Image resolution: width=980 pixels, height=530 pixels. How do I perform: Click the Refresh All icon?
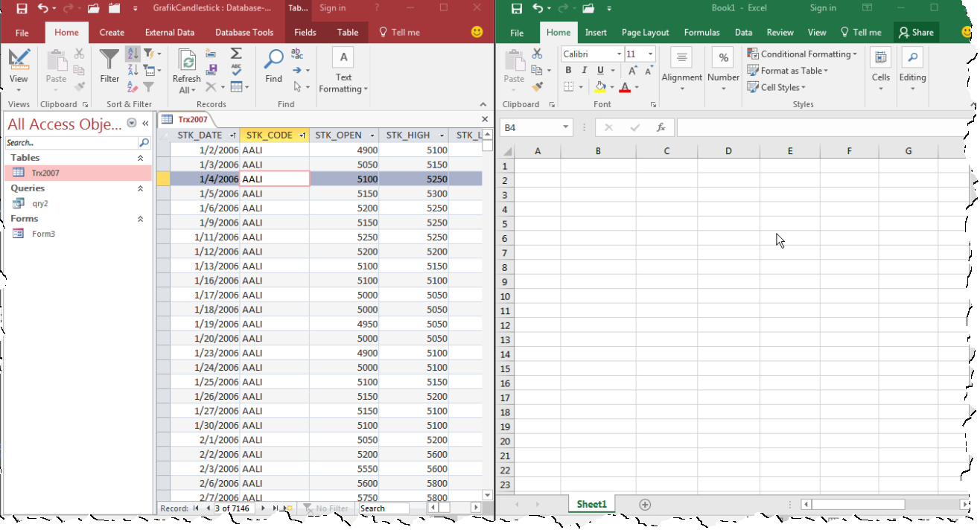click(x=186, y=60)
